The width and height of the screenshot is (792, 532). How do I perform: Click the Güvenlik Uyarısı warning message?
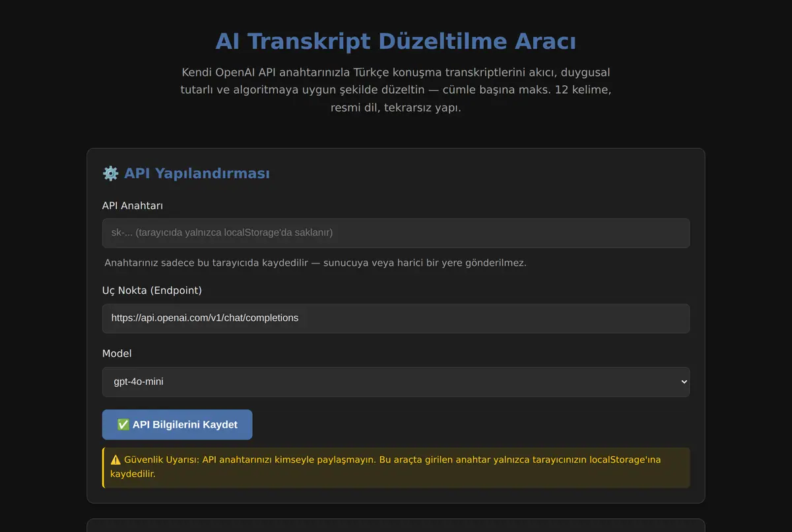point(396,467)
